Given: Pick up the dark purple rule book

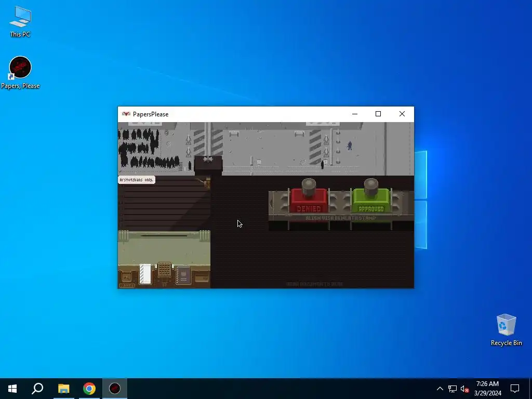Looking at the screenshot, I should click(183, 275).
